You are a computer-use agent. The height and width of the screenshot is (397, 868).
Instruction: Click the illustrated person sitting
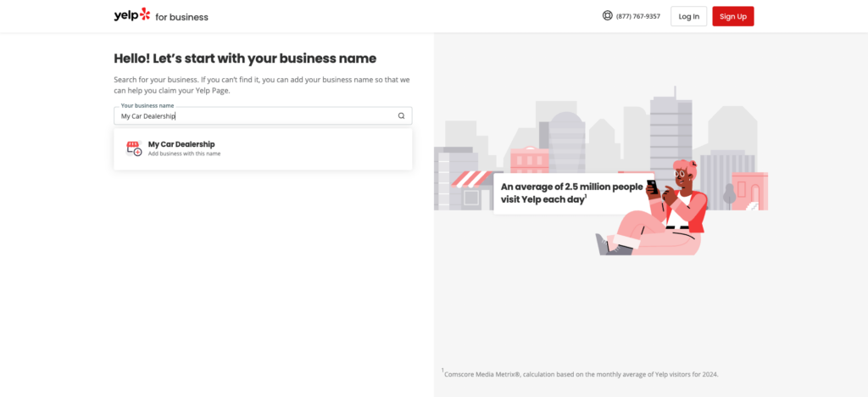652,208
